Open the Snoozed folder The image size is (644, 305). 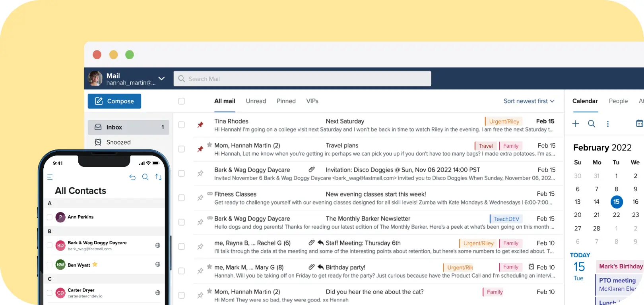118,142
